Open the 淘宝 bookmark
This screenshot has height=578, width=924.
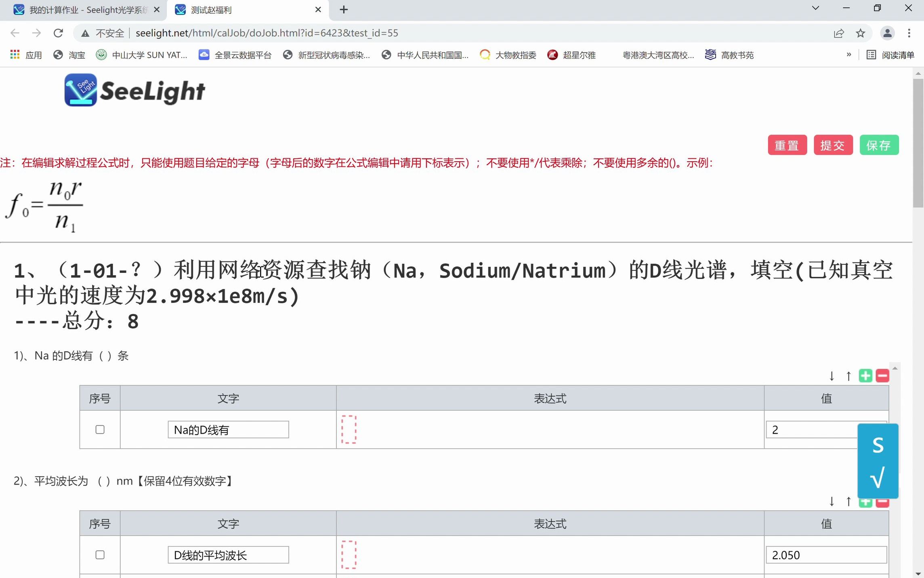69,55
